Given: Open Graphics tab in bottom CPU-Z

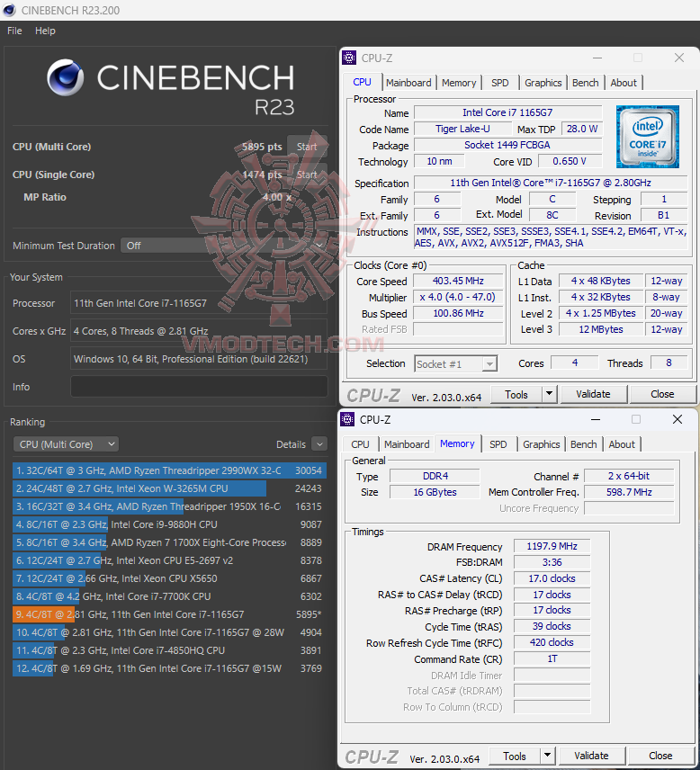Looking at the screenshot, I should [x=542, y=444].
